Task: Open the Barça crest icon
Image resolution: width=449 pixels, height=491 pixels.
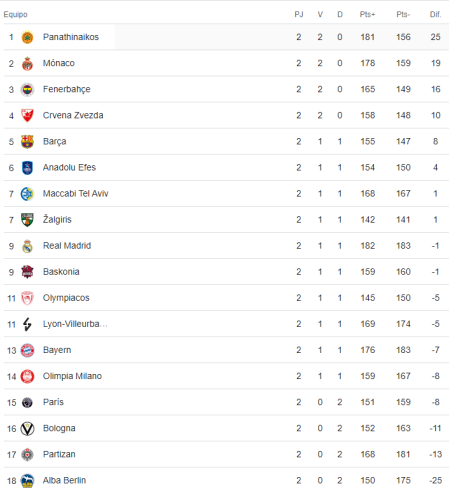Action: tap(27, 141)
